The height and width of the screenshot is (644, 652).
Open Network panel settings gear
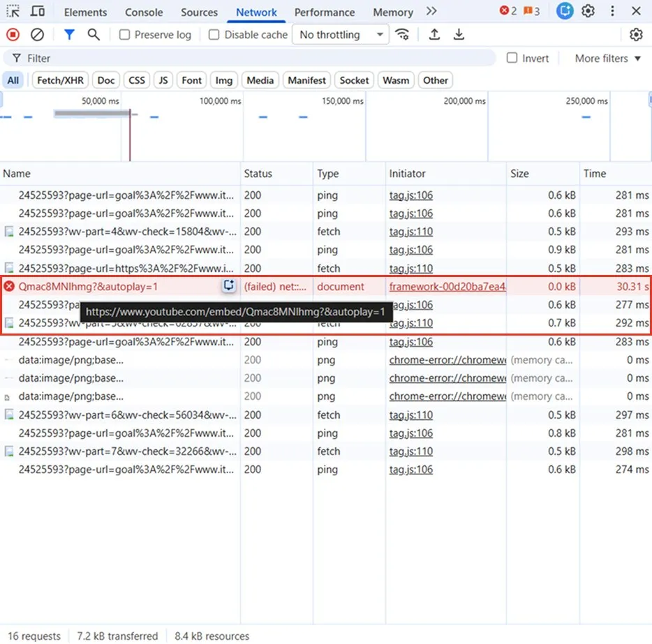click(x=636, y=34)
